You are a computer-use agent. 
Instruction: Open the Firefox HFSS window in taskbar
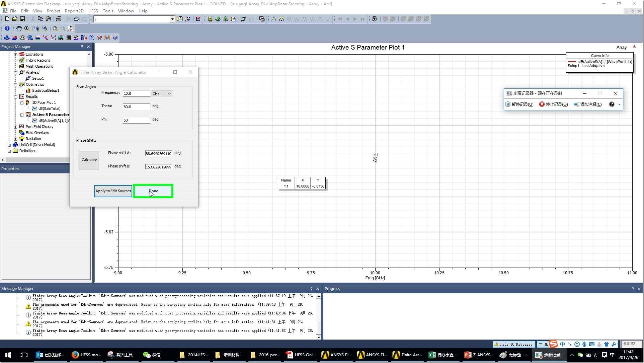click(86, 355)
